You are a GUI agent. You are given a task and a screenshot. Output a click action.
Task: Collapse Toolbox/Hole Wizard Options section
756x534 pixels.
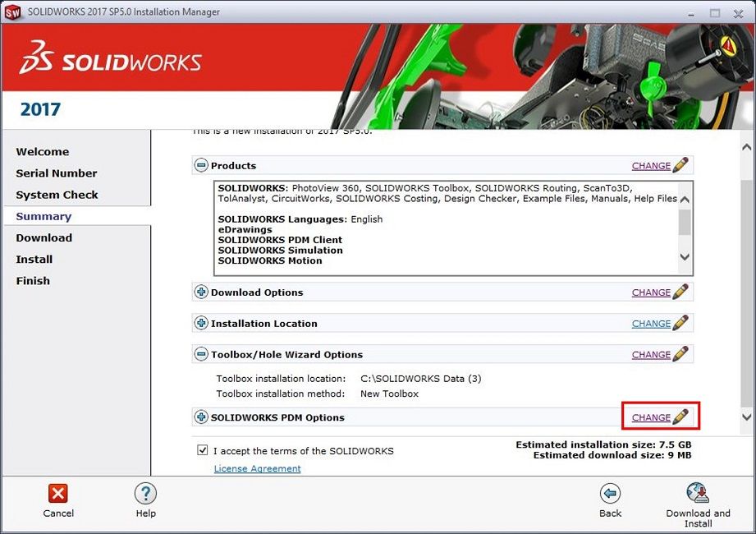[201, 355]
